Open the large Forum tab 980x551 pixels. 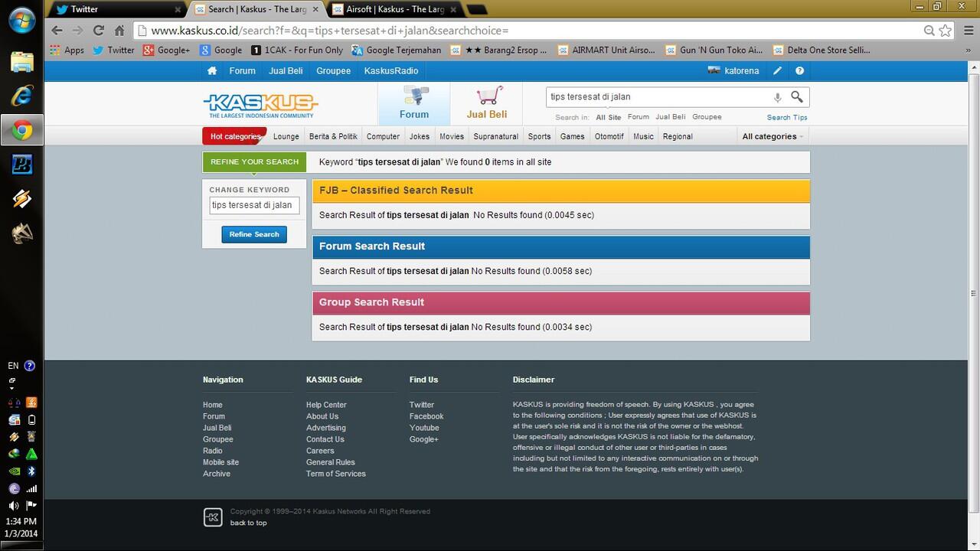(x=414, y=104)
